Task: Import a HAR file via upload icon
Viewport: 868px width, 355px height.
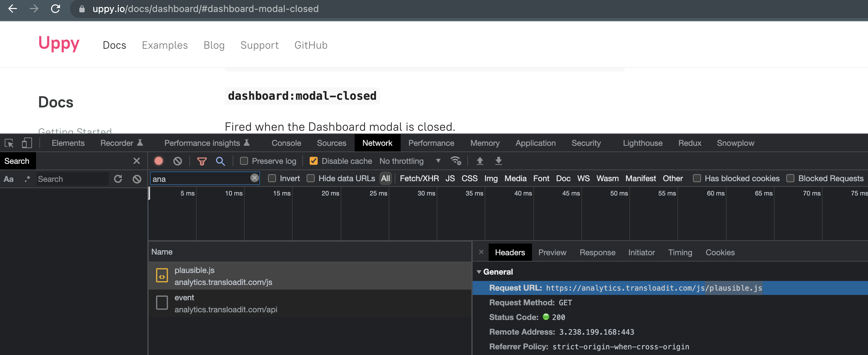Action: tap(480, 161)
